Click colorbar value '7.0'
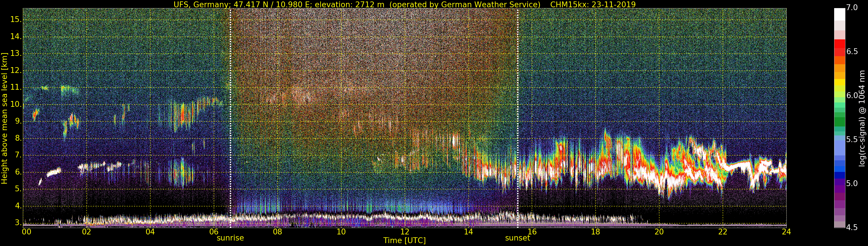 pos(852,8)
